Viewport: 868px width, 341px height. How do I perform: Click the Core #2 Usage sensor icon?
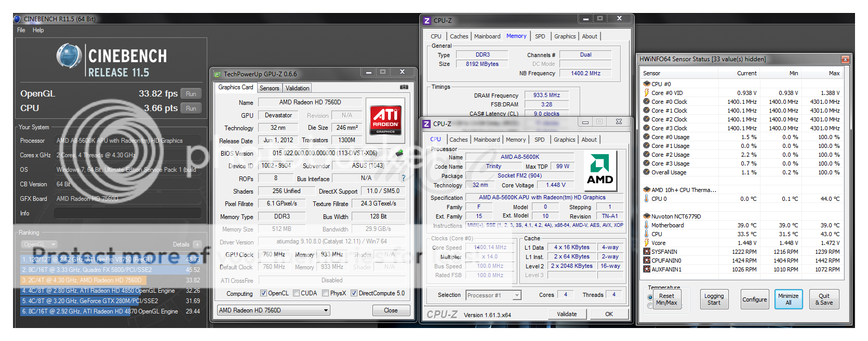click(647, 155)
